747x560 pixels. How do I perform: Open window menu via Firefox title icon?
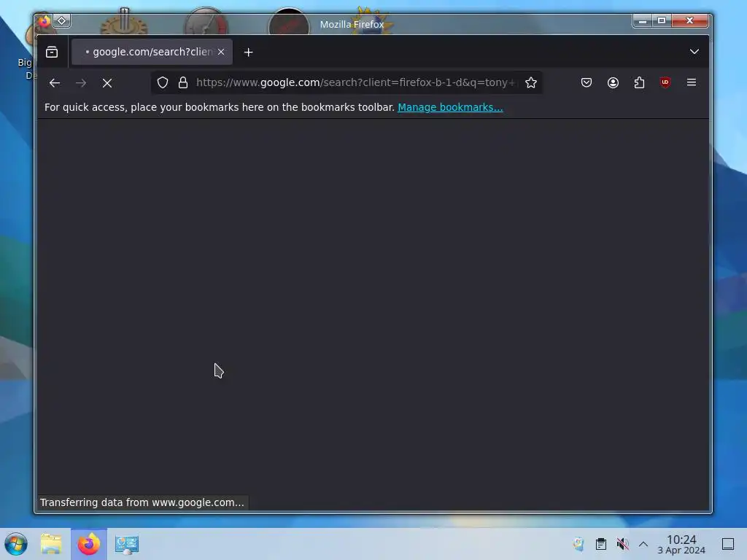click(44, 21)
